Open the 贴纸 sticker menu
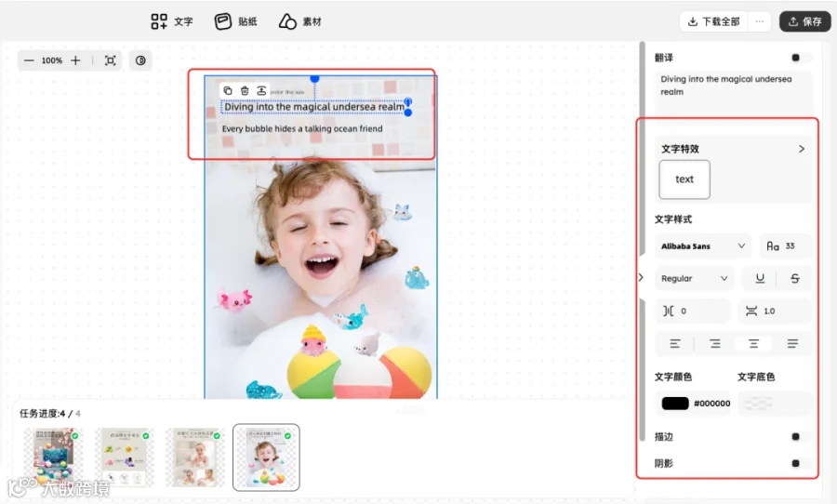The image size is (837, 504). 235,21
